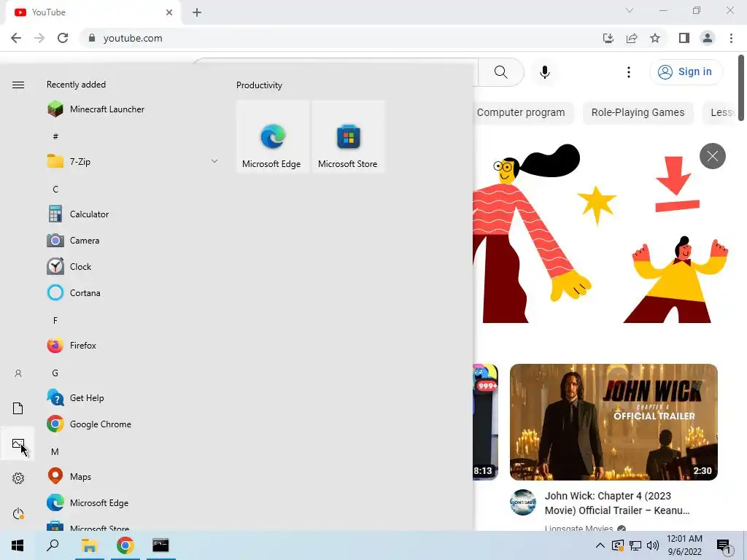Click the letter M group header
The width and height of the screenshot is (747, 560).
click(x=55, y=451)
